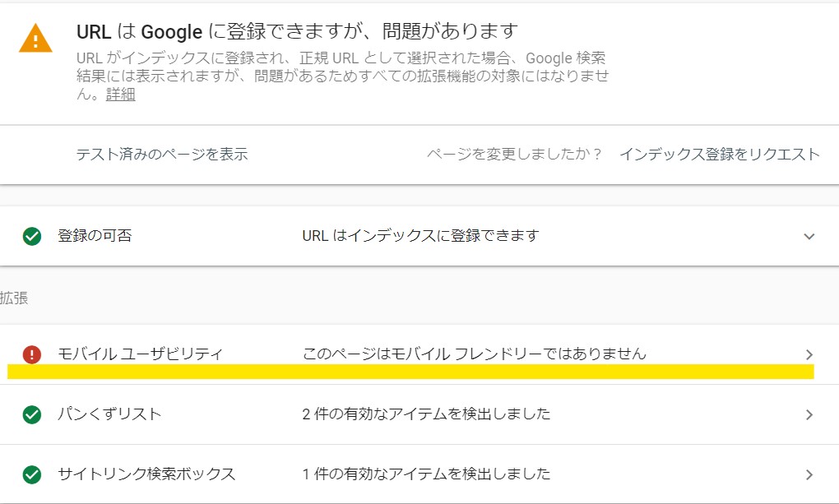Click インデックス登録をリクエスト

pos(720,154)
